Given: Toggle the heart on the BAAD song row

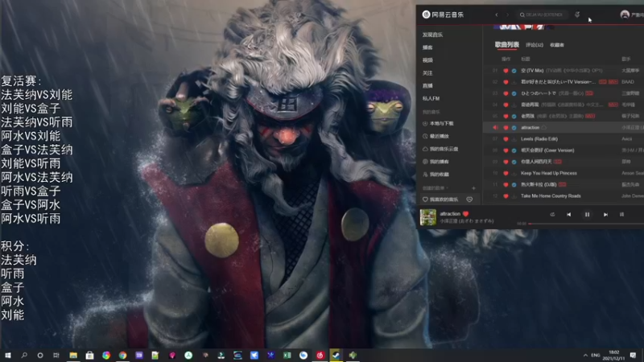Looking at the screenshot, I should click(506, 82).
